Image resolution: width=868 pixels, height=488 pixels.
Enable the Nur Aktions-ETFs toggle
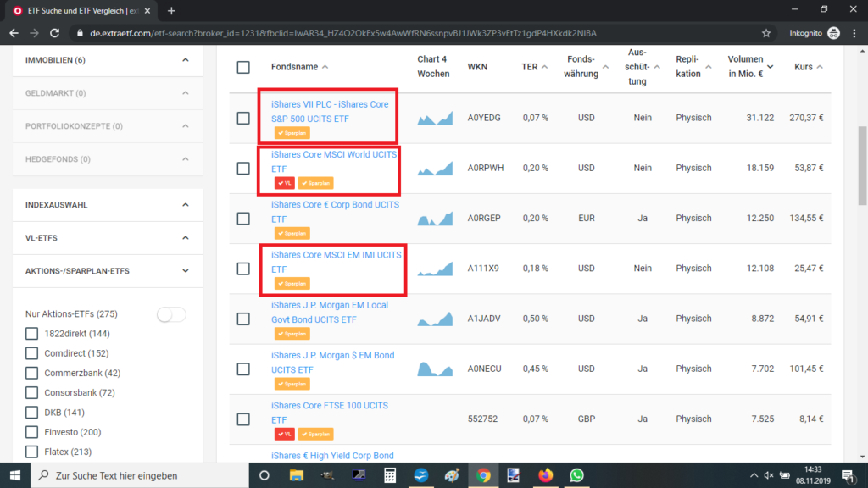171,314
